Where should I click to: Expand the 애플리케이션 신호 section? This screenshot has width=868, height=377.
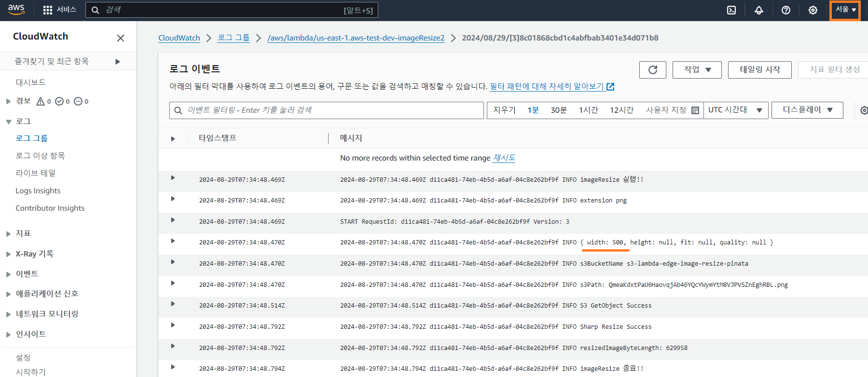coord(8,294)
